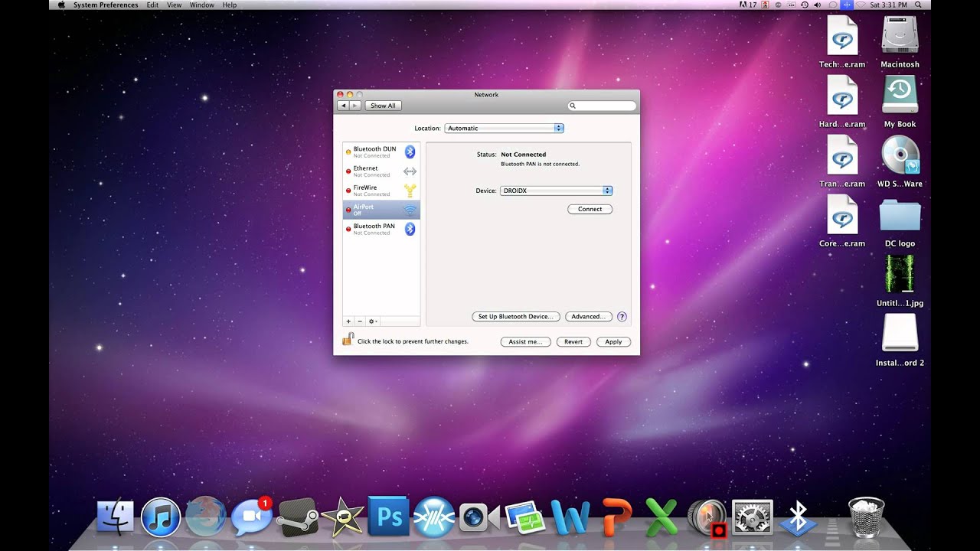This screenshot has width=980, height=551.
Task: Click the volume icon in menu bar
Action: (x=817, y=5)
